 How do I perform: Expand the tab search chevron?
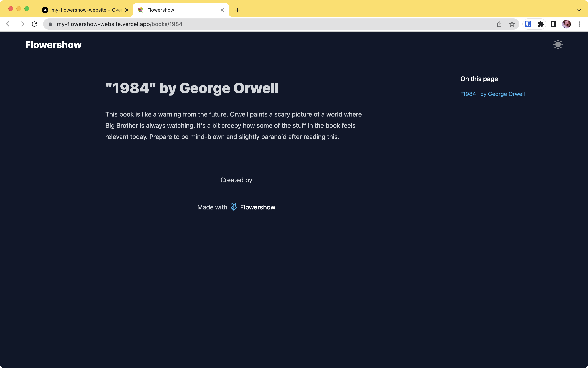pyautogui.click(x=579, y=10)
